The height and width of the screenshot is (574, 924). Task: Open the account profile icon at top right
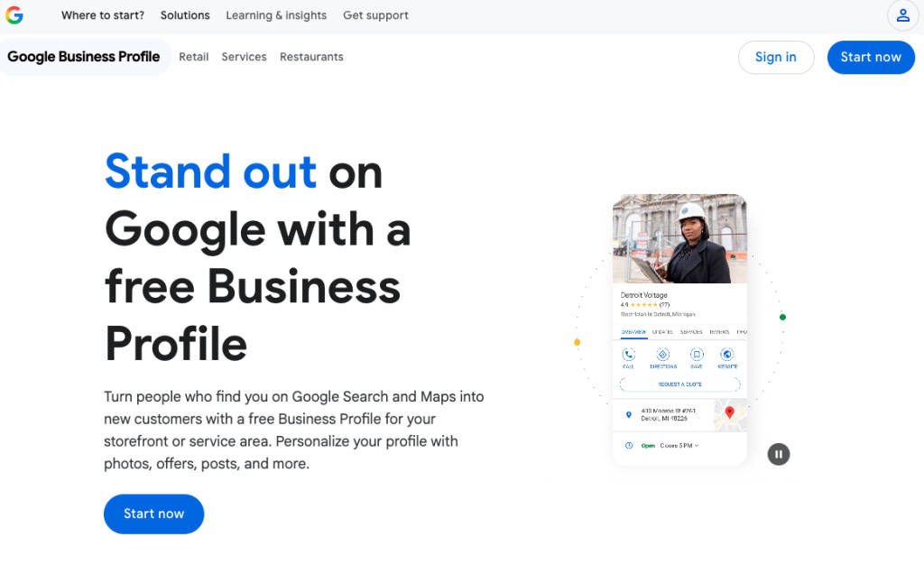tap(903, 15)
